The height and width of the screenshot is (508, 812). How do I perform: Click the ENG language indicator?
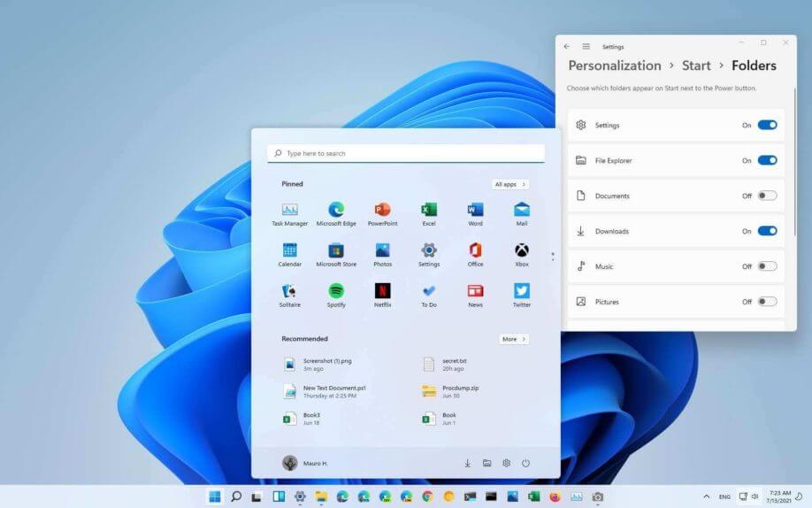tap(724, 496)
